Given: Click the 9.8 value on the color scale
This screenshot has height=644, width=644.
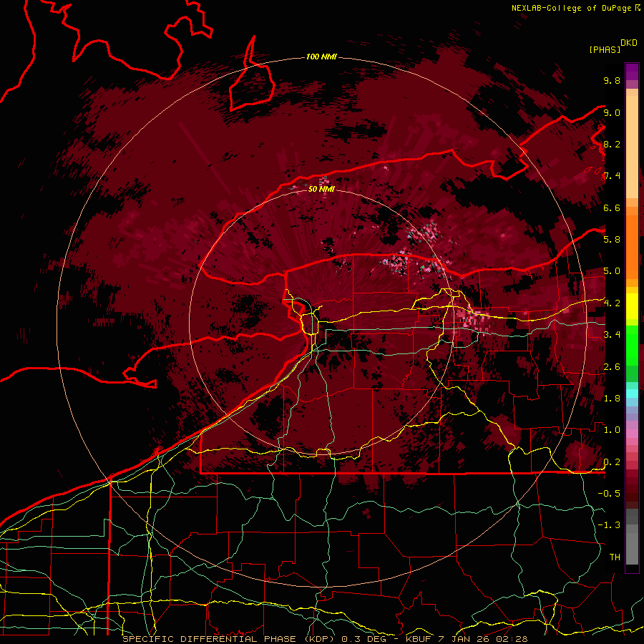Looking at the screenshot, I should (612, 80).
